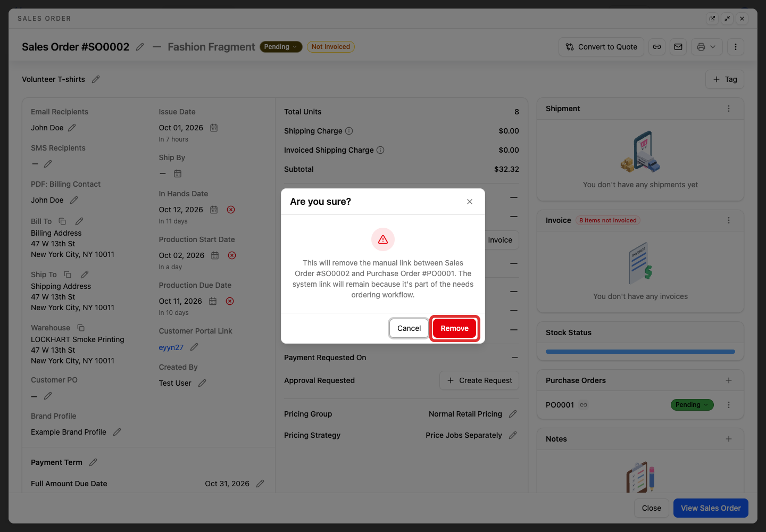Show Shipping Charge info tooltip icon
The width and height of the screenshot is (766, 532).
pos(349,131)
